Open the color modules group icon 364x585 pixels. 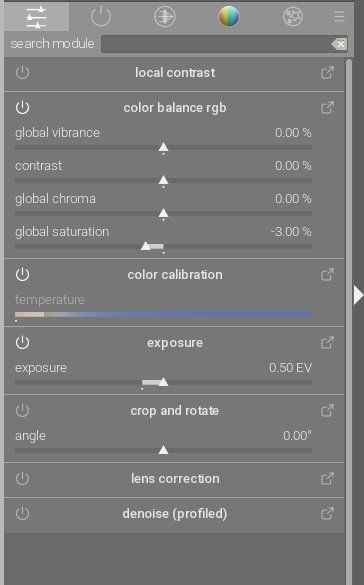point(229,17)
